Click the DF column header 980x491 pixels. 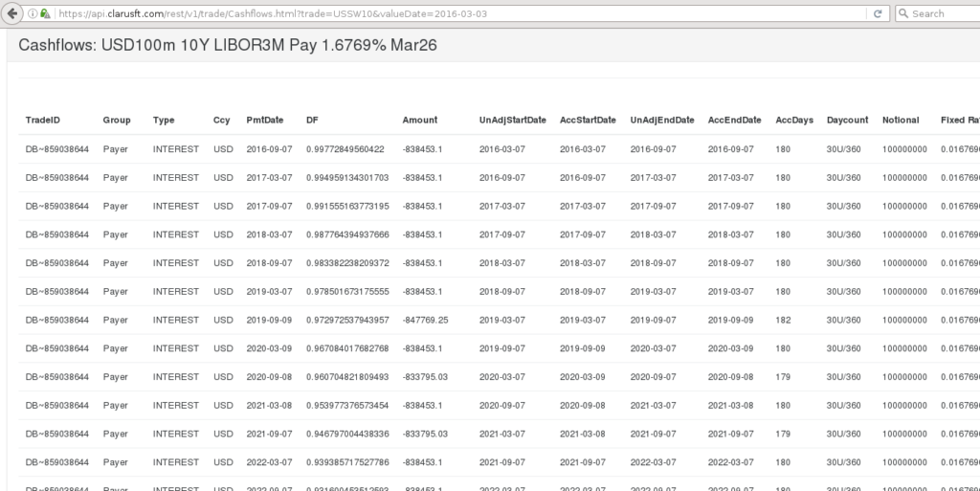[x=312, y=120]
